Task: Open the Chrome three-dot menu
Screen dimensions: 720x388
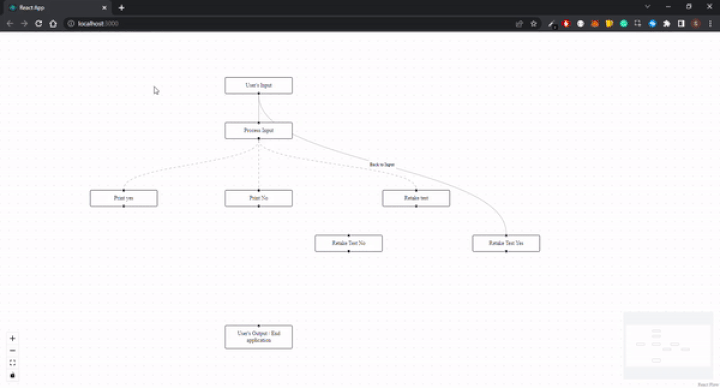Action: pyautogui.click(x=710, y=23)
